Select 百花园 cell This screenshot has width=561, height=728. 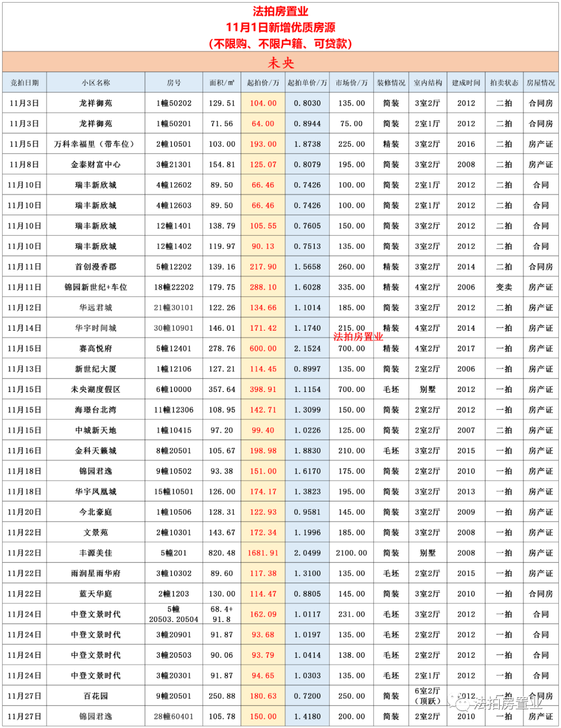(96, 696)
